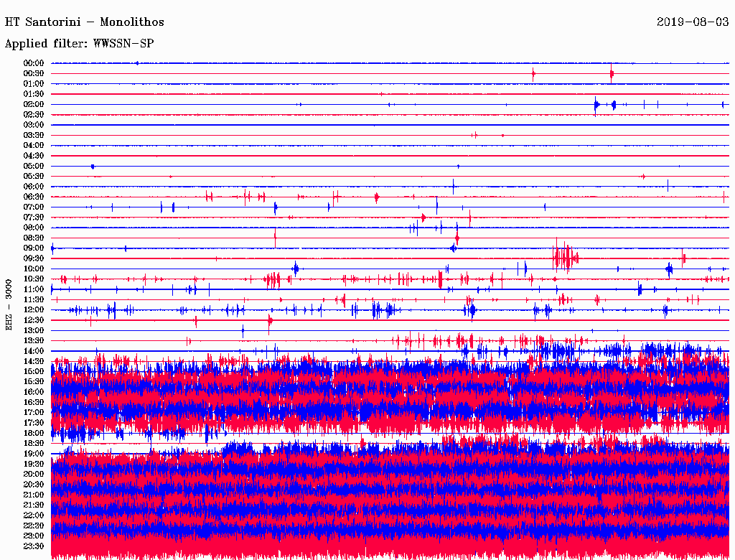Viewport: 735px width, 560px height.
Task: Select the 17:00 time label
Action: point(34,413)
